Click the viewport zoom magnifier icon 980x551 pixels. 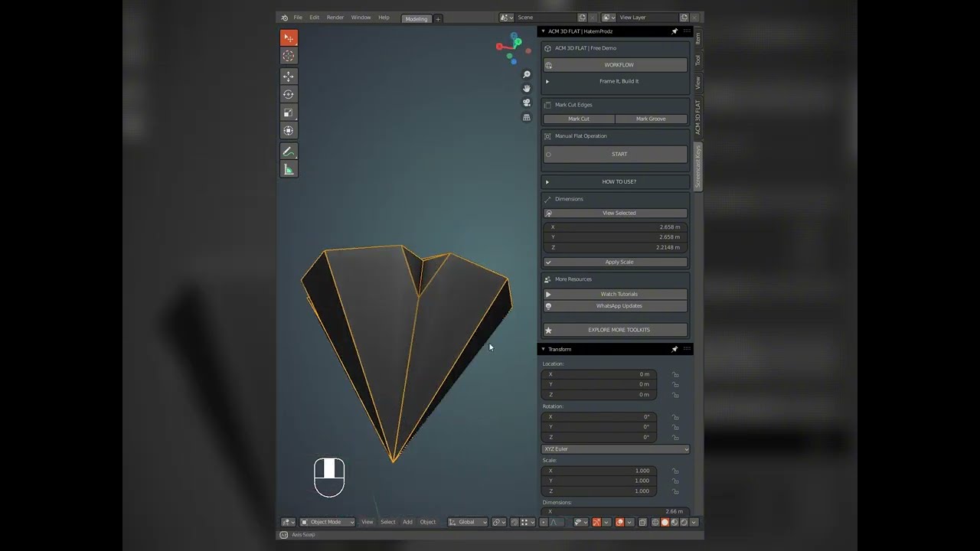tap(527, 75)
